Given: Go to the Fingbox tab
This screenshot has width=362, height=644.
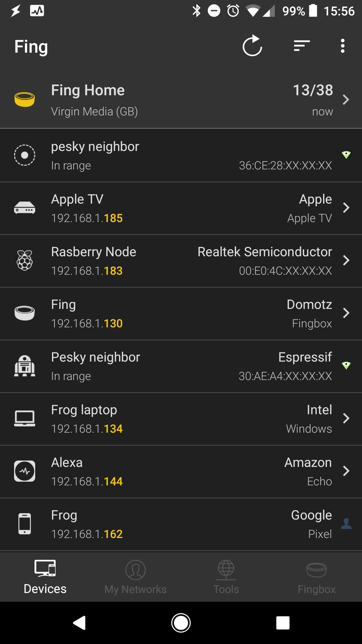Looking at the screenshot, I should [x=316, y=577].
